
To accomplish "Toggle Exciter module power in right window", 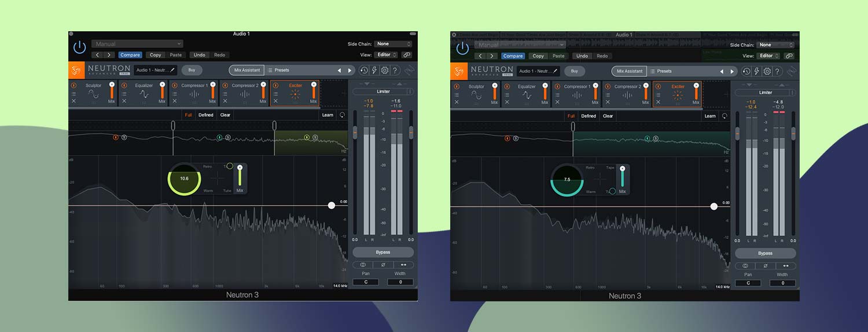I will [x=658, y=87].
